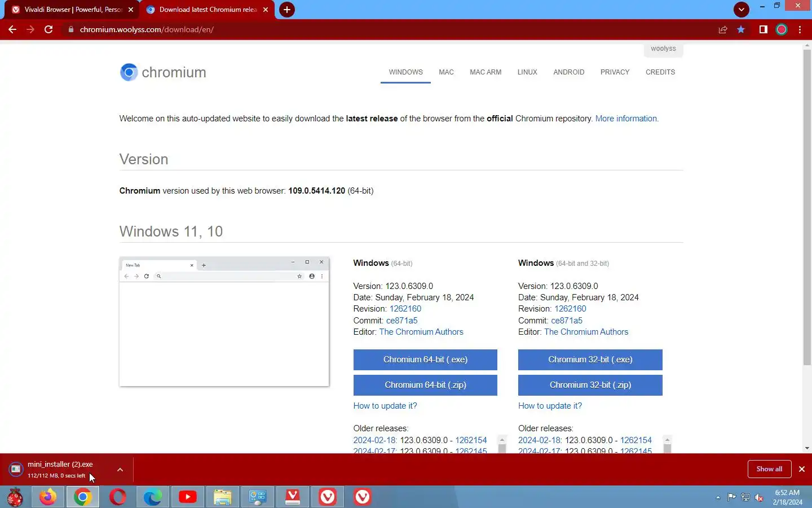Open 64-bit Revision 1262160 link

(x=405, y=309)
